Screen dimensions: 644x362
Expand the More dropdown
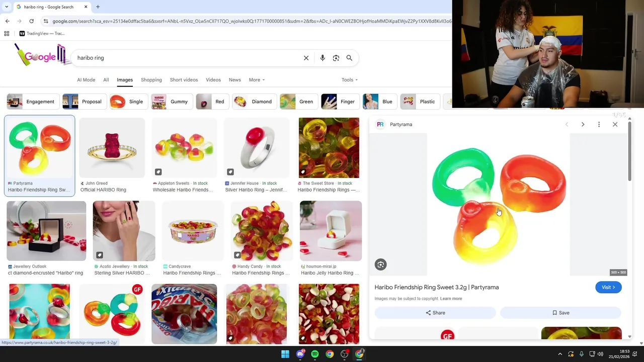coord(257,80)
